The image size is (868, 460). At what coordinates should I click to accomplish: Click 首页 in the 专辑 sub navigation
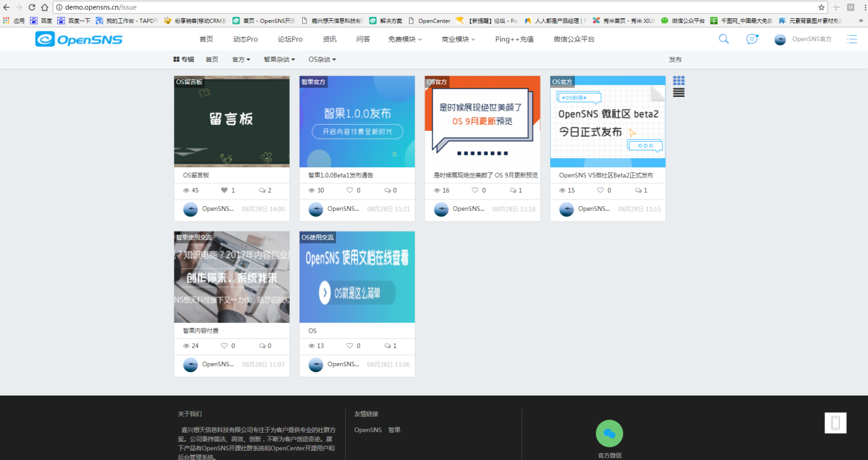coord(212,59)
